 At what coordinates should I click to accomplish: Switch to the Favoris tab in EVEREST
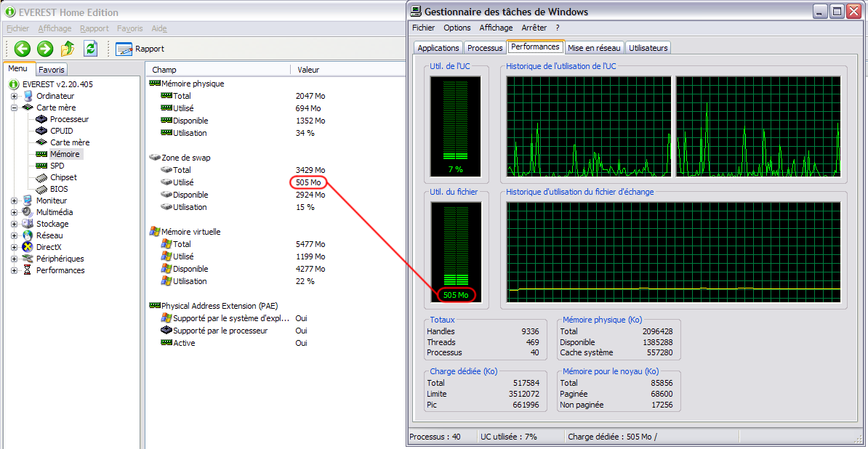click(x=51, y=70)
